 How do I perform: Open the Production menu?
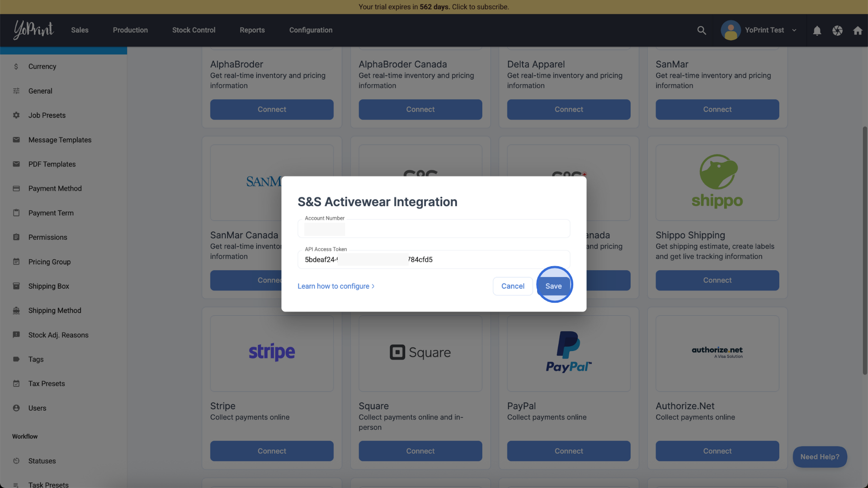pyautogui.click(x=130, y=30)
